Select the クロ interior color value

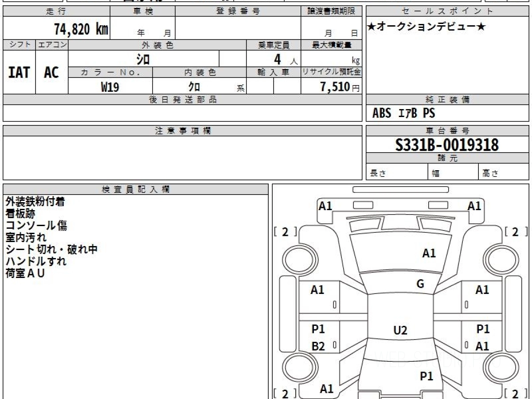tap(194, 87)
